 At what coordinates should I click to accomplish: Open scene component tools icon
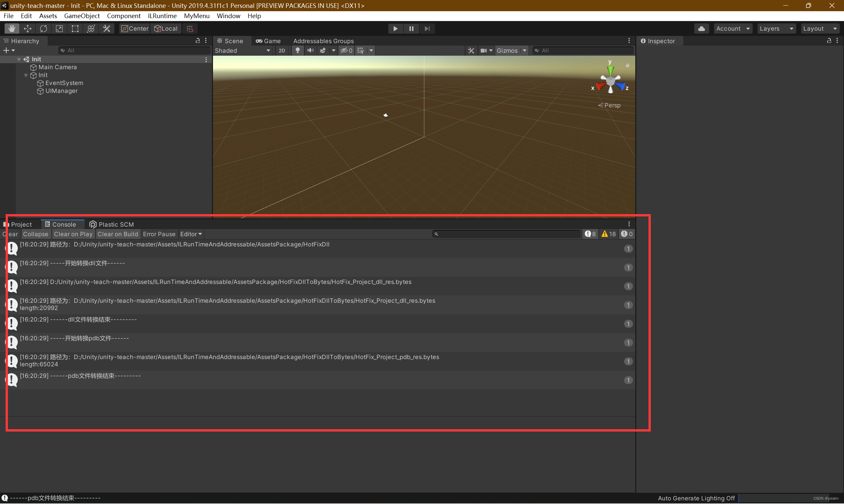471,50
